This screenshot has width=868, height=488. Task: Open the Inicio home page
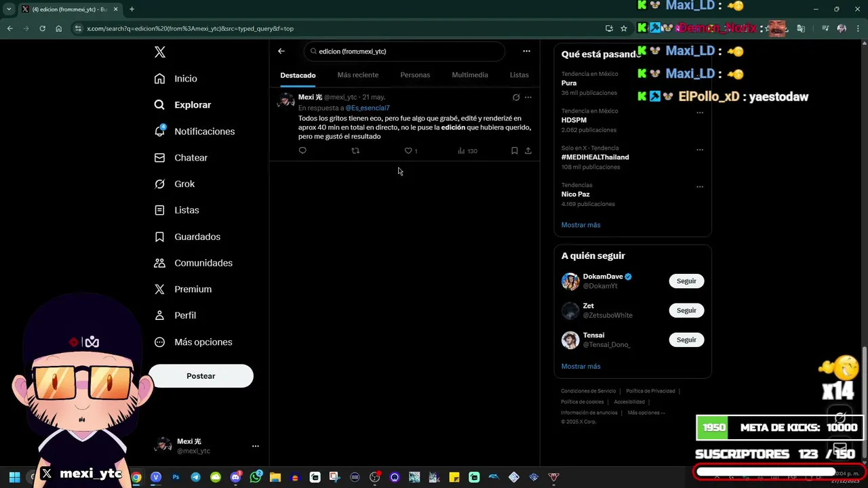point(176,79)
